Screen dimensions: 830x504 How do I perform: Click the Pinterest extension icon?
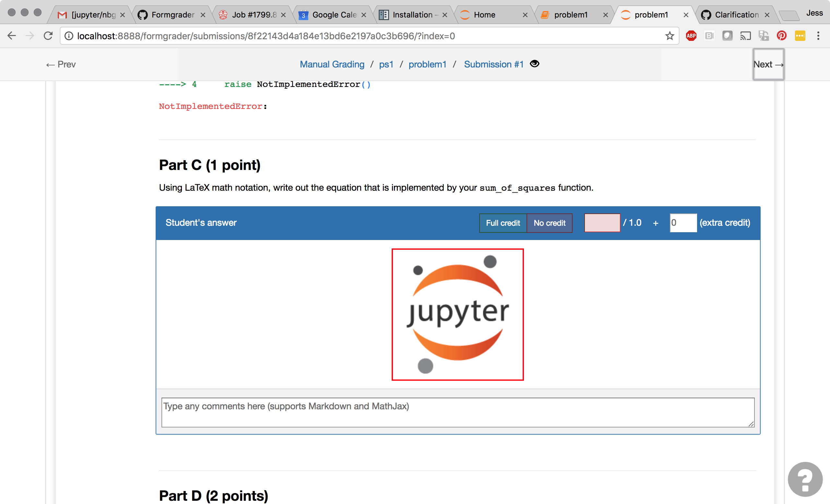click(781, 36)
